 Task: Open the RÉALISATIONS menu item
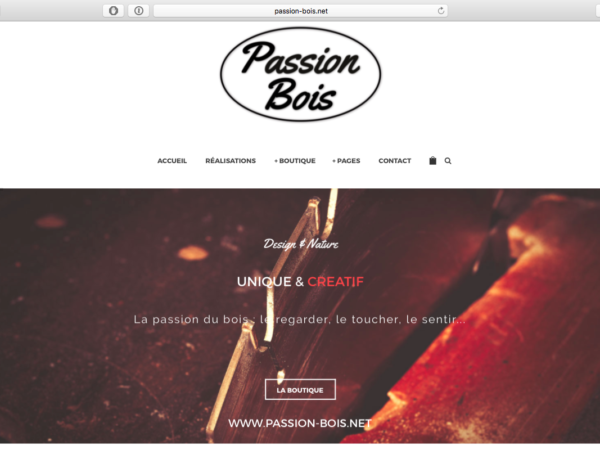(230, 161)
